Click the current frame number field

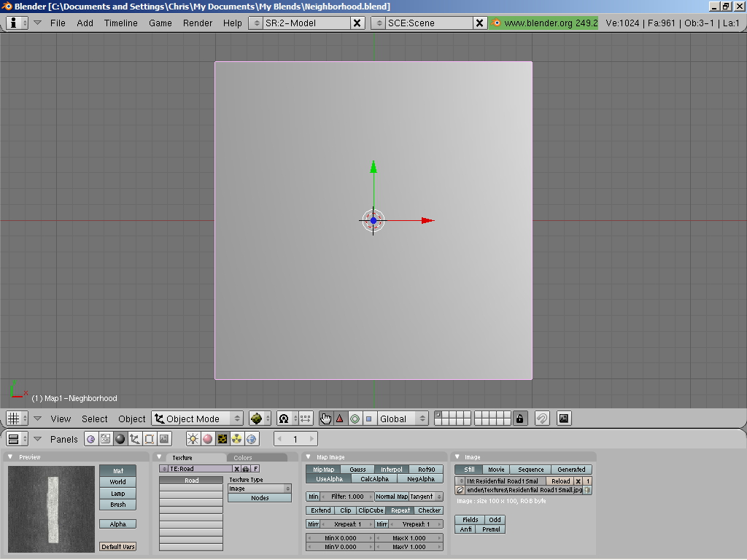(295, 439)
